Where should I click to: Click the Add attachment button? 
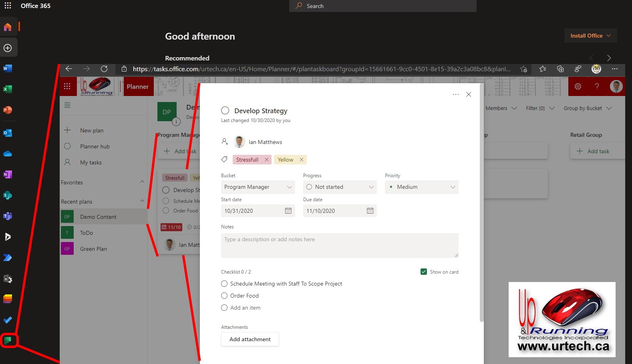pos(250,339)
